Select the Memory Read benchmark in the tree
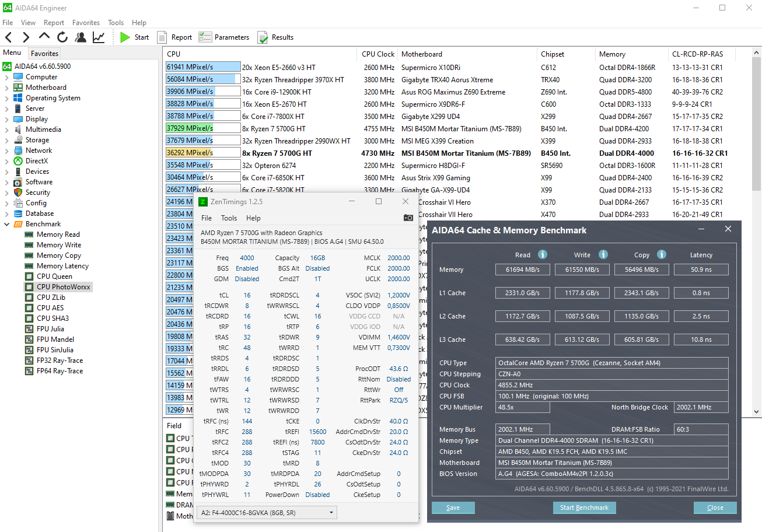 coord(58,235)
